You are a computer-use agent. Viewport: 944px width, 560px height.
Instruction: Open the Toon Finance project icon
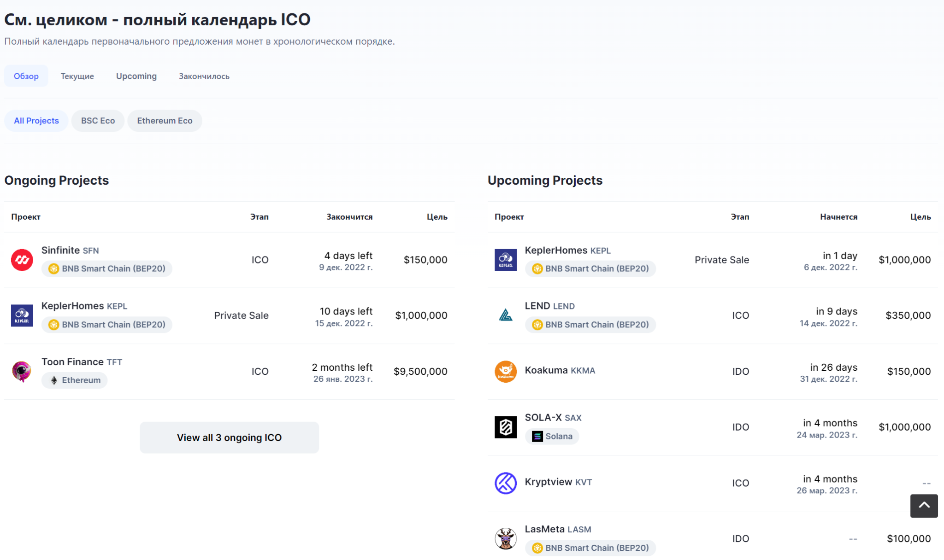(x=22, y=371)
